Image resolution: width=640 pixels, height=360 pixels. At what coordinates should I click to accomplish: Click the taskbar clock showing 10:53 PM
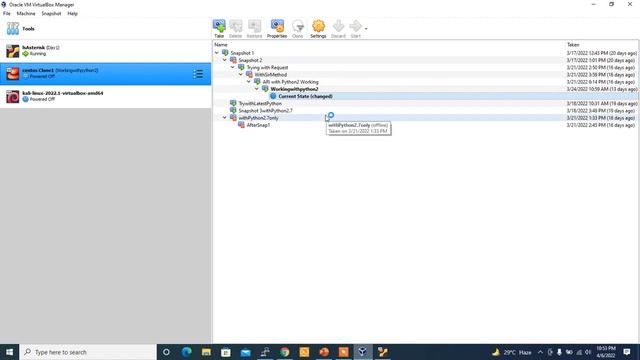[x=606, y=352]
